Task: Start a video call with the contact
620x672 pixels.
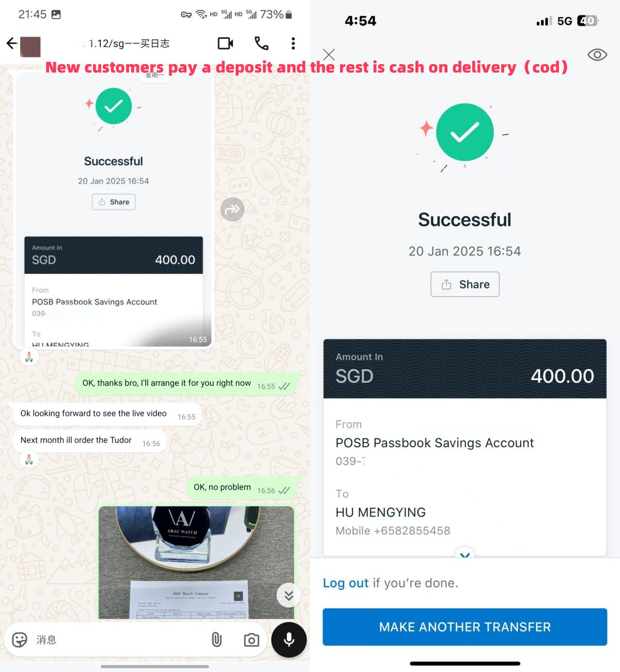Action: pyautogui.click(x=225, y=43)
